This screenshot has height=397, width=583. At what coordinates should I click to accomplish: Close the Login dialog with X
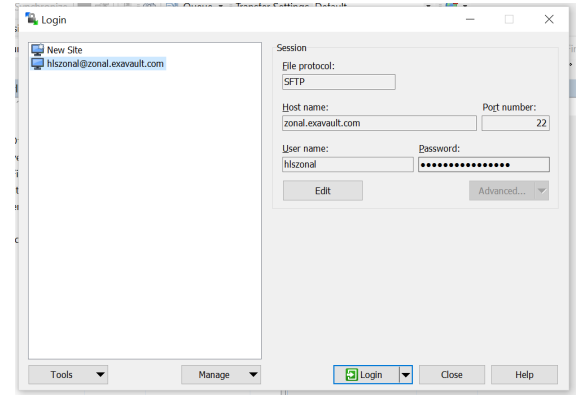[549, 19]
